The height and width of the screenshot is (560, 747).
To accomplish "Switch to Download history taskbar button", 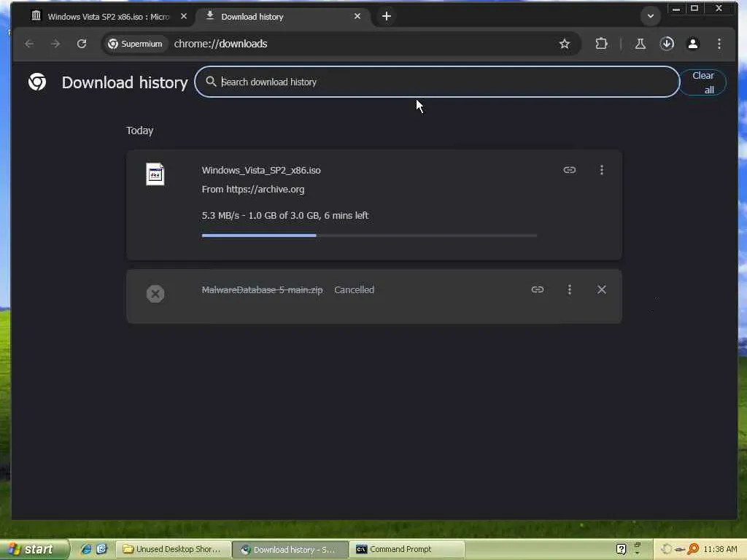I will point(290,549).
